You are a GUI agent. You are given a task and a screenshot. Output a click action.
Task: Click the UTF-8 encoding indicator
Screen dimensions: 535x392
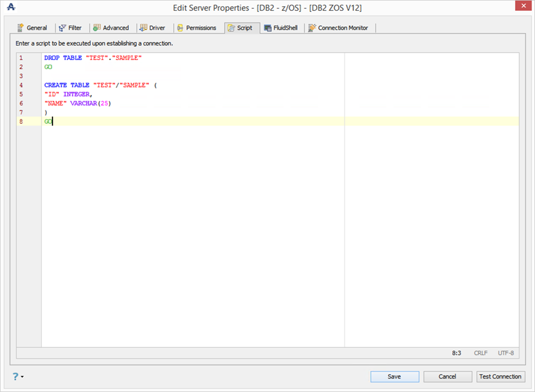click(505, 353)
